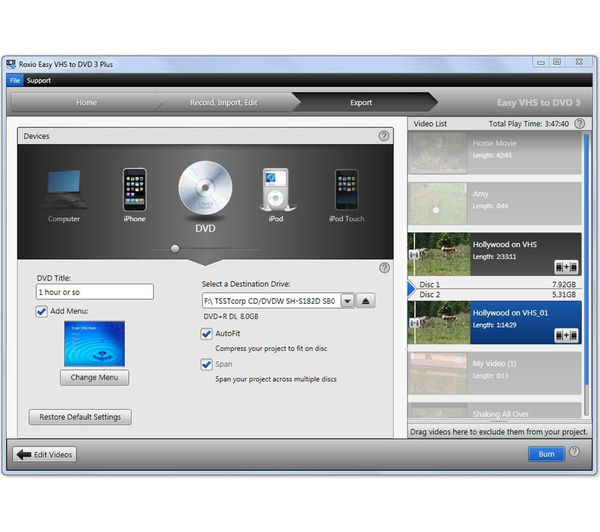Select Hollywood on VHS_01 video thumbnail

(x=439, y=323)
